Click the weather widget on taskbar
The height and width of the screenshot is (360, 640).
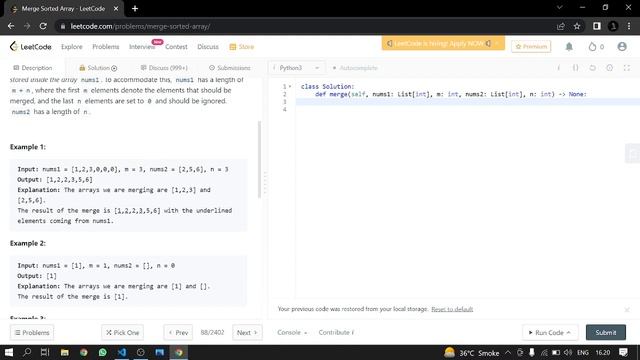[471, 352]
